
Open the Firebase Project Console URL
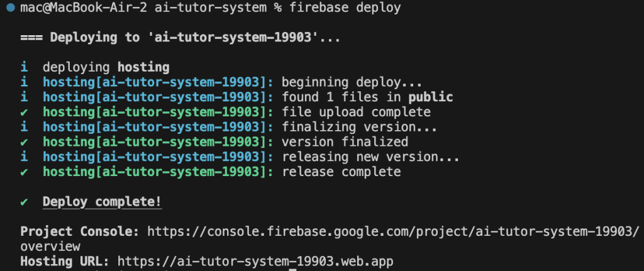point(394,231)
